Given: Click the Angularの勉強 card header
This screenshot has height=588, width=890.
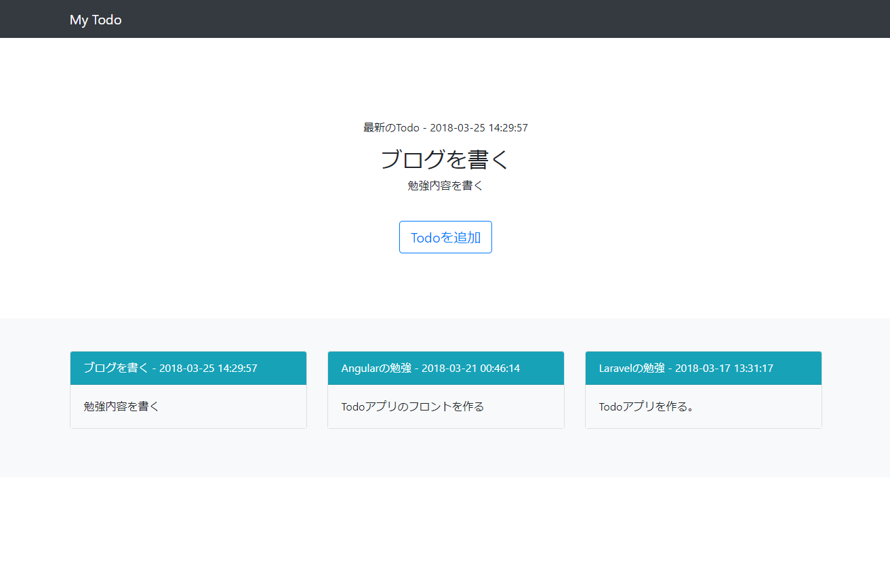Looking at the screenshot, I should [445, 368].
